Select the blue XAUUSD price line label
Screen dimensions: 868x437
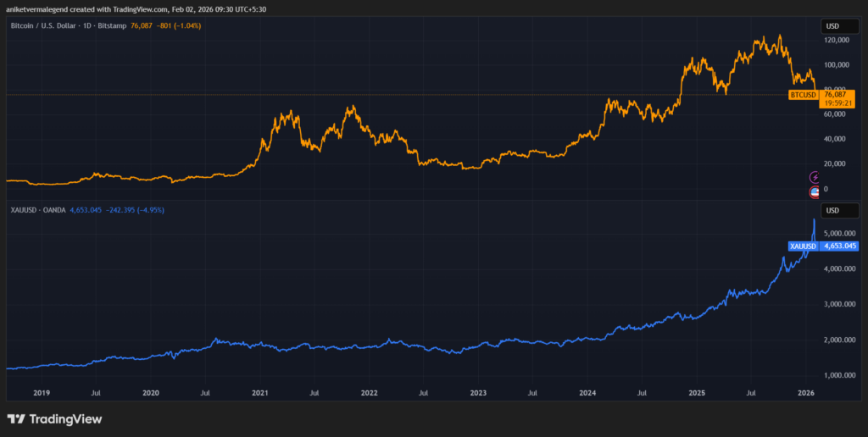[x=803, y=246]
